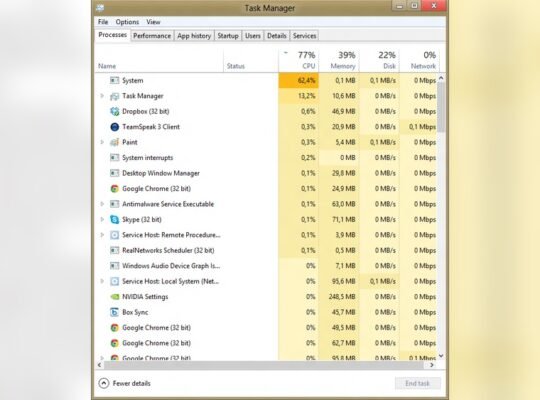Click the Box Sync icon
Screen dimensions: 540x400
(114, 312)
